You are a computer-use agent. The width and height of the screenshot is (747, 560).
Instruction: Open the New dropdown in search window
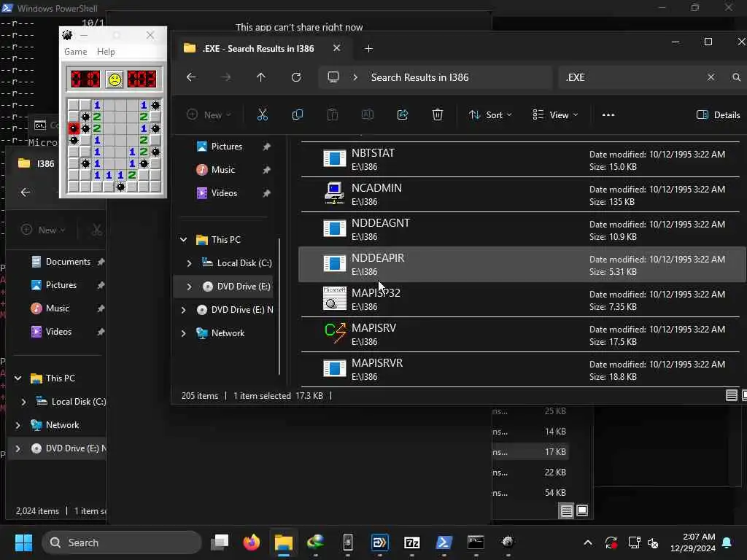click(x=209, y=114)
